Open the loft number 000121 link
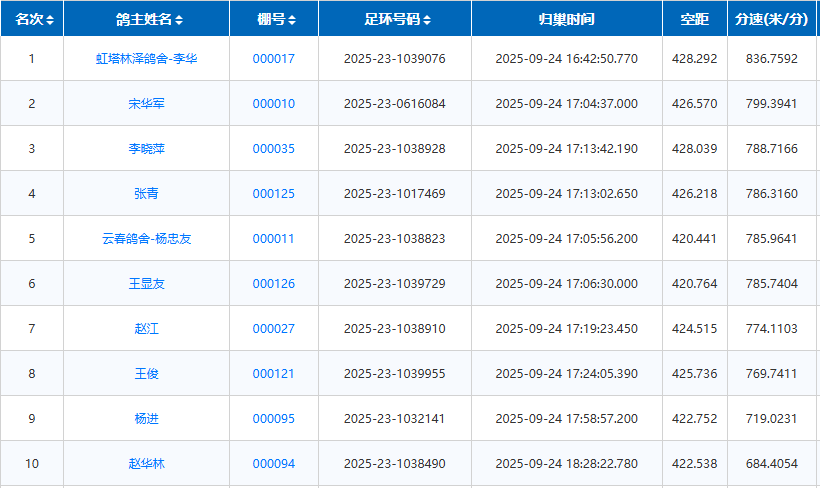The width and height of the screenshot is (820, 488). tap(273, 374)
